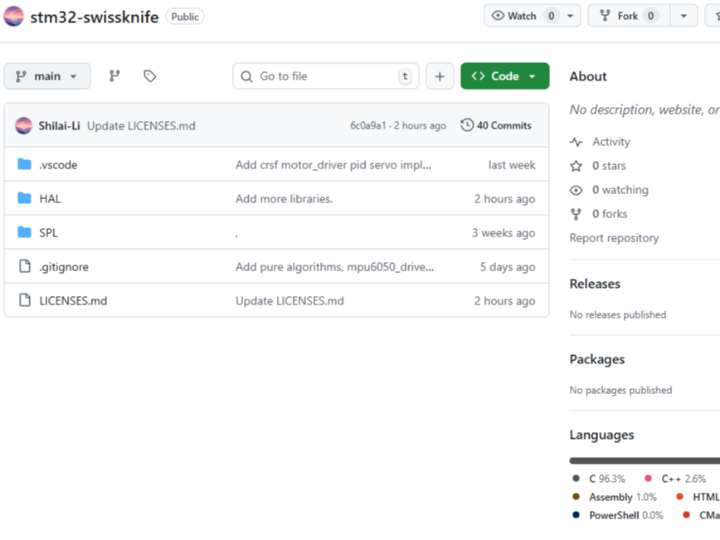Click the repository owner avatar by title

[14, 16]
